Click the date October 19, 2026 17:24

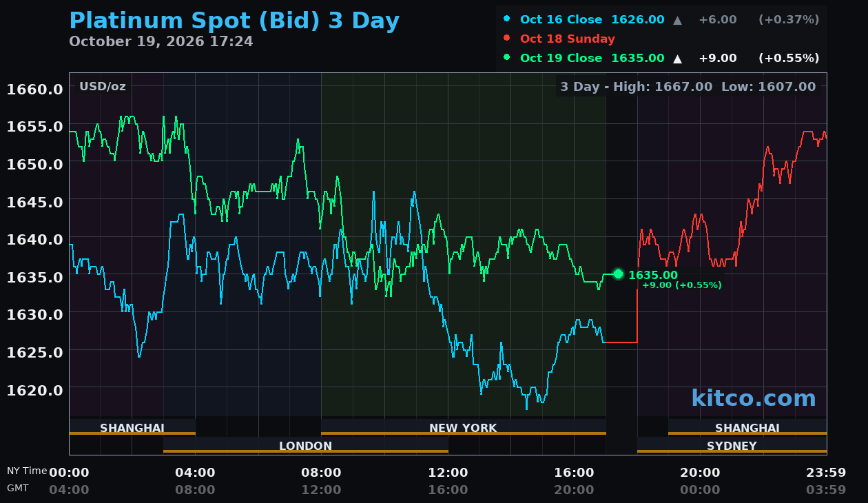[x=161, y=41]
